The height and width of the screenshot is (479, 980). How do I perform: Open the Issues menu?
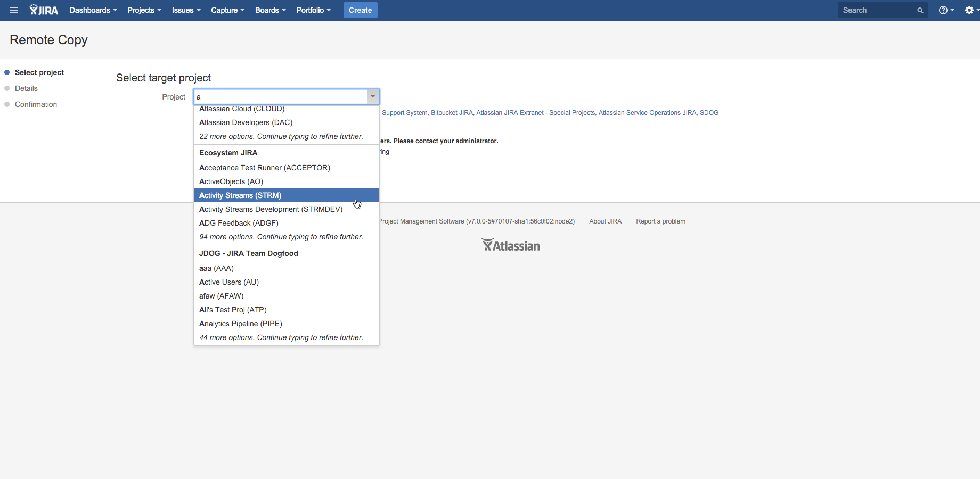point(186,10)
